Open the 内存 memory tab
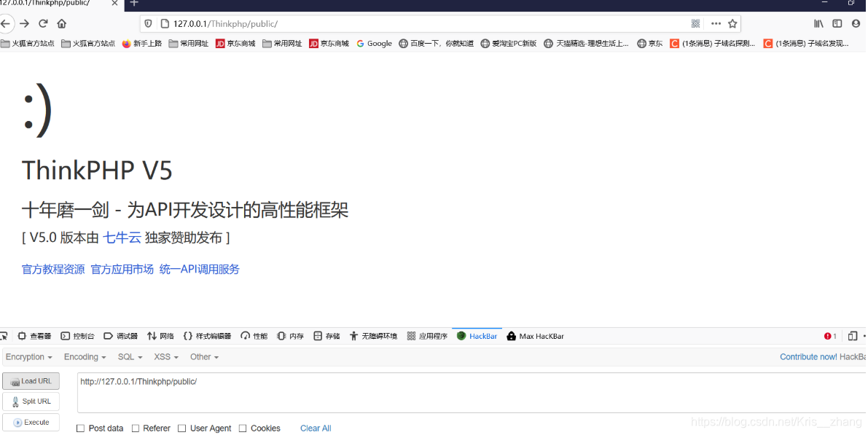The height and width of the screenshot is (435, 868). coord(291,336)
